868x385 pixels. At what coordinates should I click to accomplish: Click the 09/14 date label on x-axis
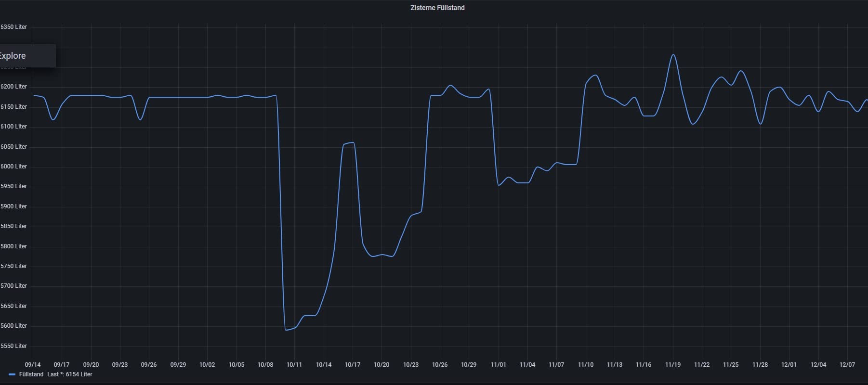33,365
